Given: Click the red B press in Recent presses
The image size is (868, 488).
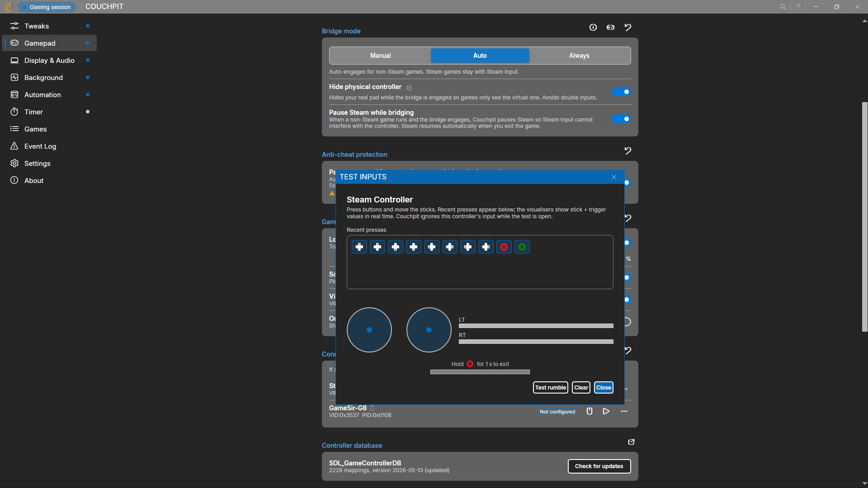Looking at the screenshot, I should (504, 247).
